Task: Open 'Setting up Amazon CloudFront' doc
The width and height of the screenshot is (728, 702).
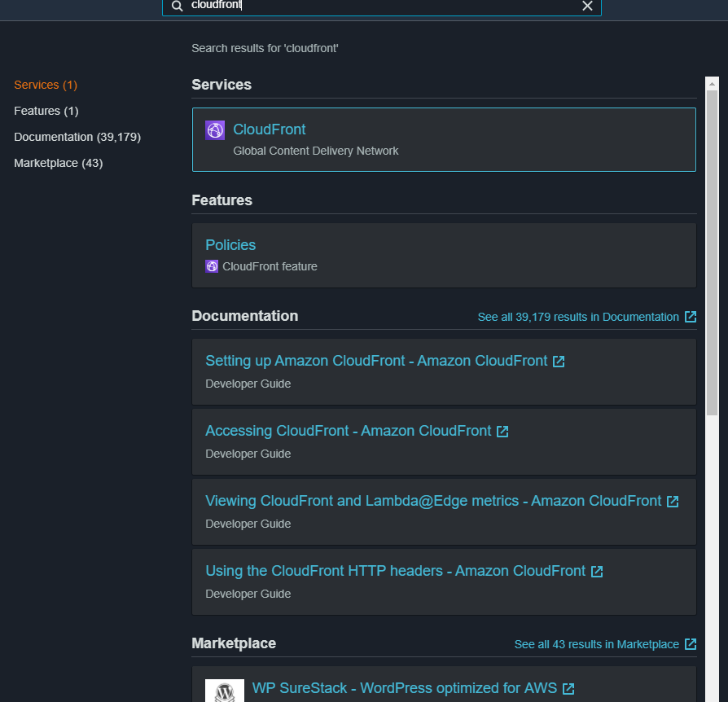Action: click(x=376, y=361)
